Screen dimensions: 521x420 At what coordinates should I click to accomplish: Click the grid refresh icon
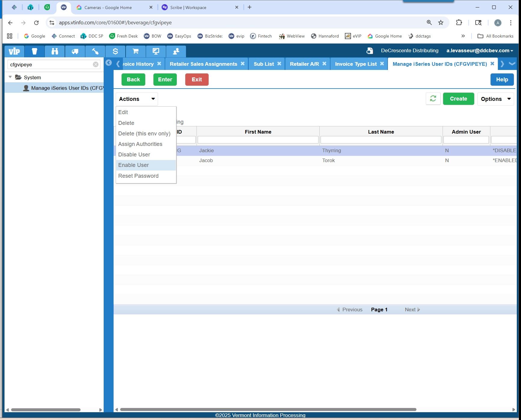[x=433, y=99]
